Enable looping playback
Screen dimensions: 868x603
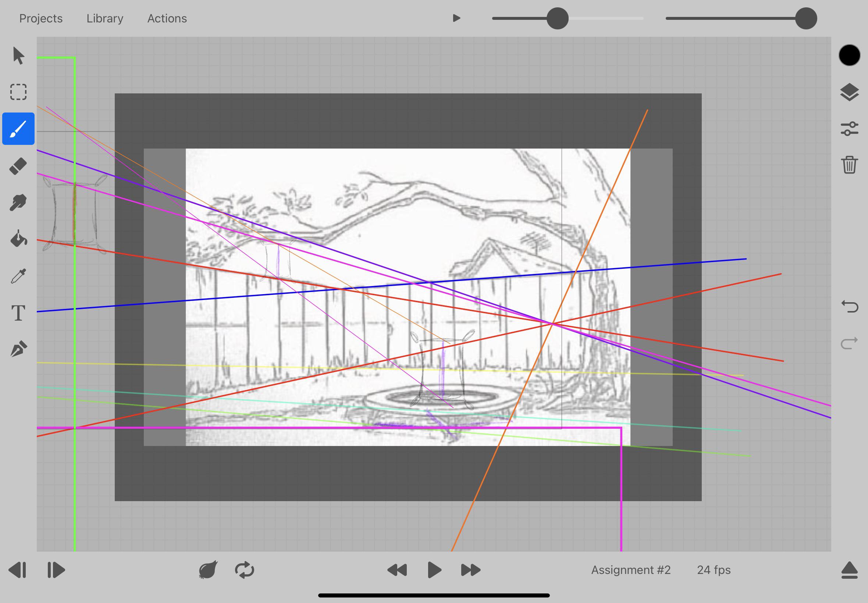coord(245,570)
